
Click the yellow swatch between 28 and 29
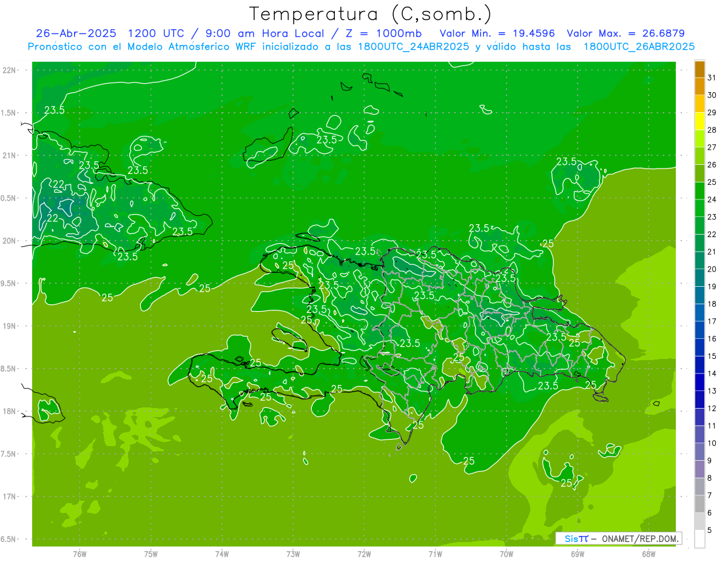[x=699, y=121]
